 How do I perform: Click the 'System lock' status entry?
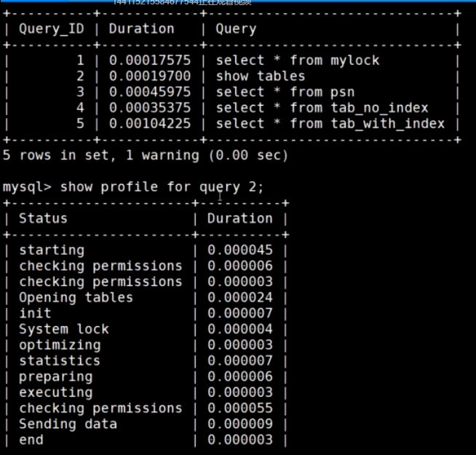pos(63,329)
